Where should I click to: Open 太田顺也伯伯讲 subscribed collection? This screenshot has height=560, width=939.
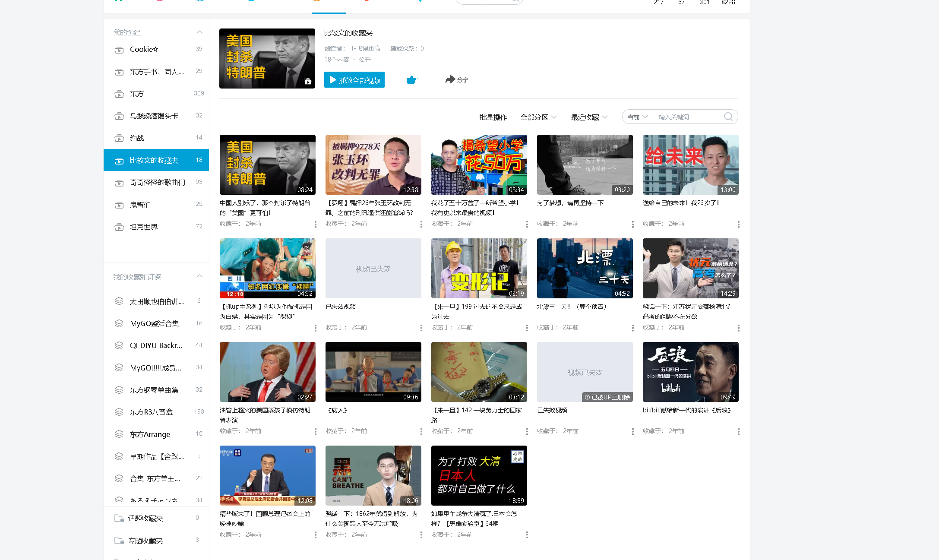[x=156, y=301]
